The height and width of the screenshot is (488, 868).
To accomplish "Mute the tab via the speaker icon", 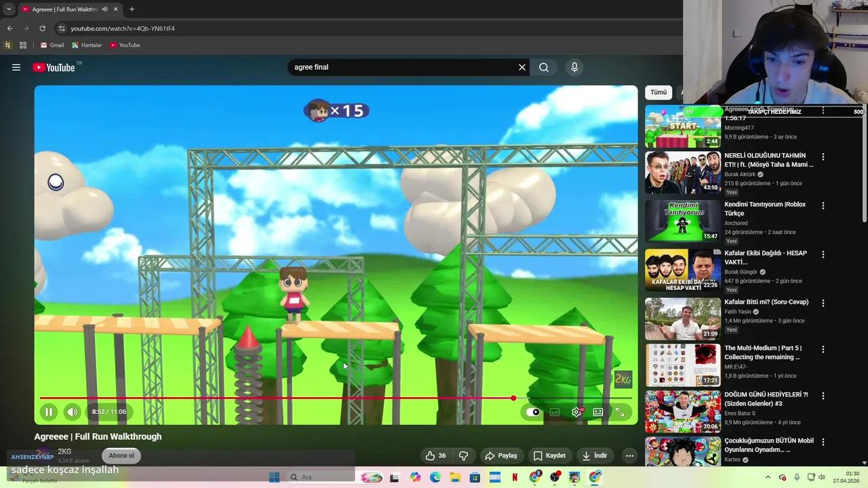I will pos(104,9).
